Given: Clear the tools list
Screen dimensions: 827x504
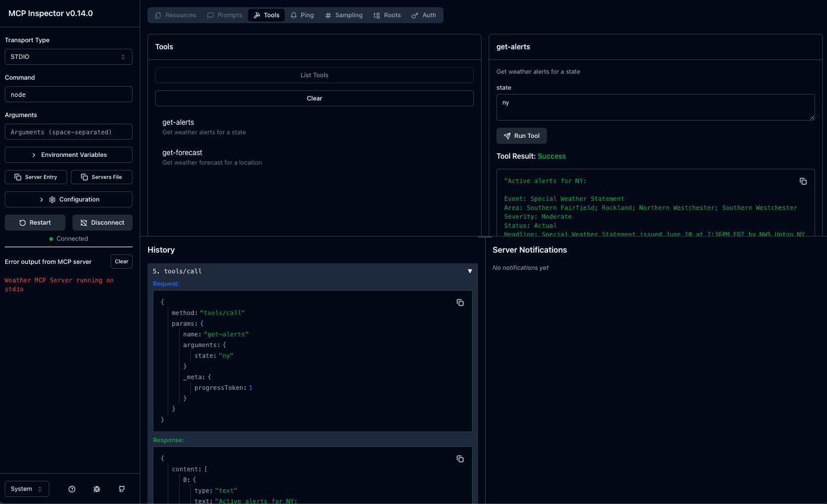Looking at the screenshot, I should [x=315, y=99].
